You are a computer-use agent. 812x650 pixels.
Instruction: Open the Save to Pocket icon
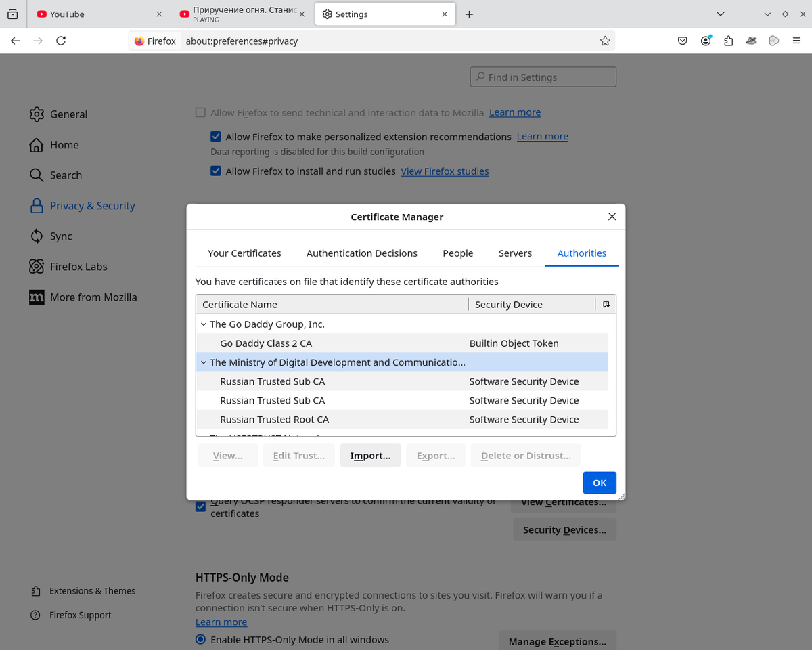(x=683, y=41)
